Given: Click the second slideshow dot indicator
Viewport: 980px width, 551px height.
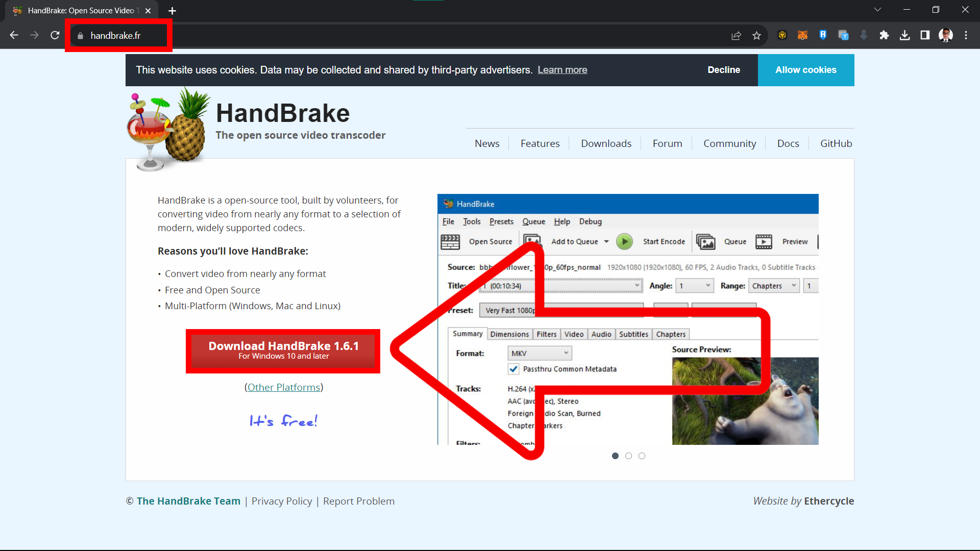Looking at the screenshot, I should click(x=629, y=456).
